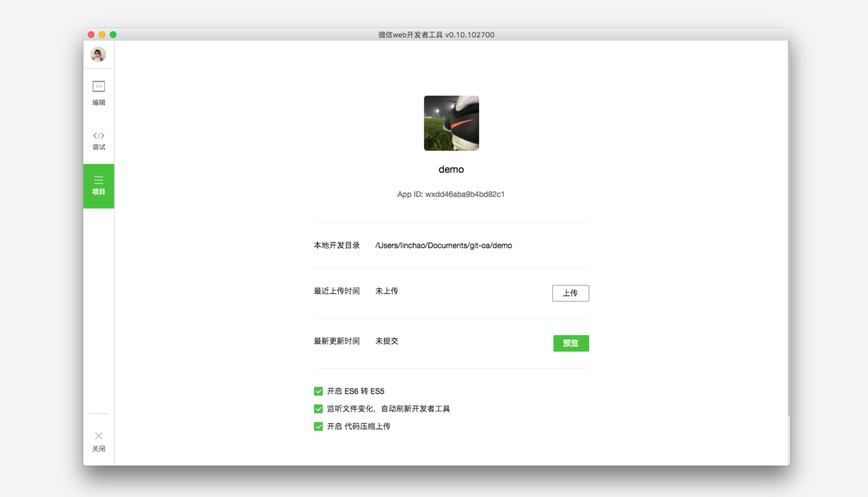Select the 项目 (Project) sidebar tab
Viewport: 868px width, 497px height.
point(99,186)
